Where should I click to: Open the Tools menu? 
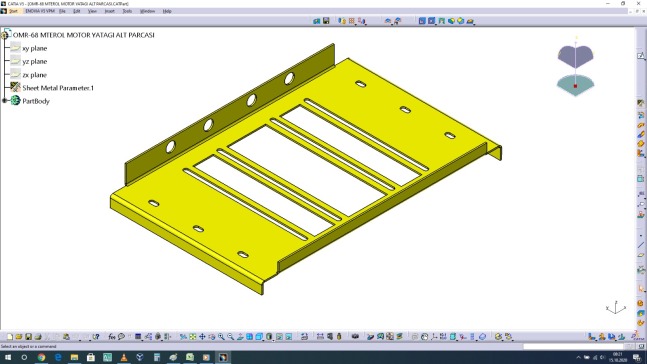[127, 11]
